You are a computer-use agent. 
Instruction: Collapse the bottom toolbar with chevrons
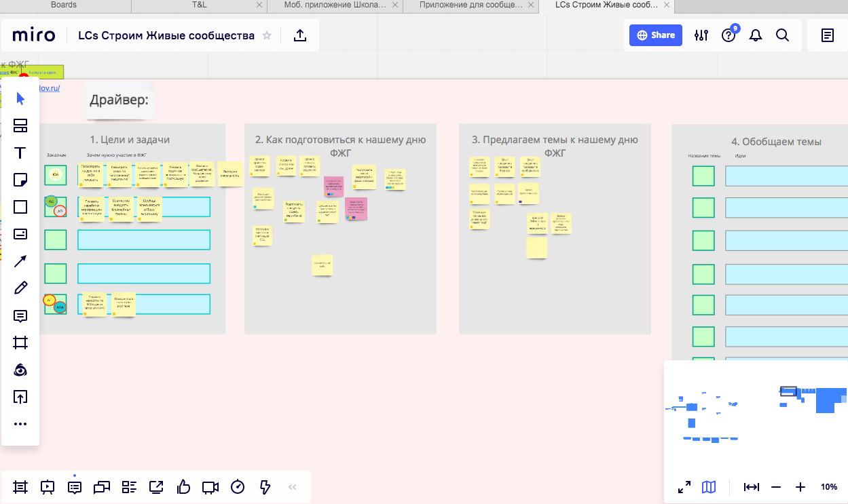tap(293, 487)
